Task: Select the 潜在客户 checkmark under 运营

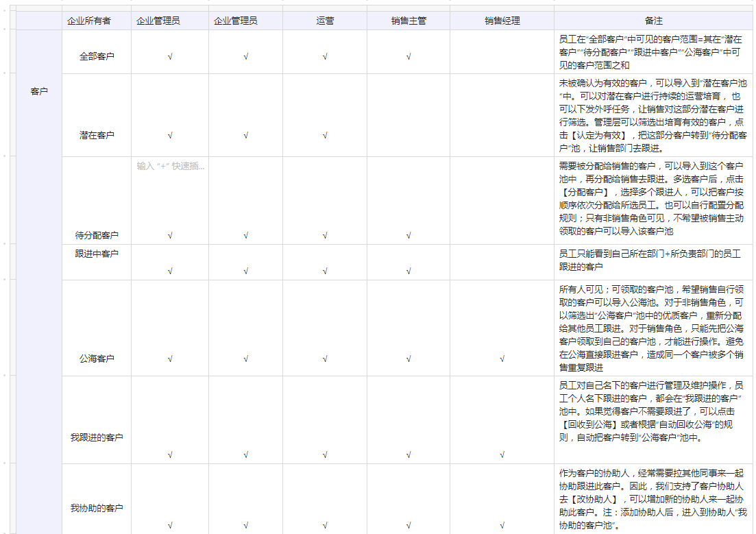Action: click(x=325, y=136)
